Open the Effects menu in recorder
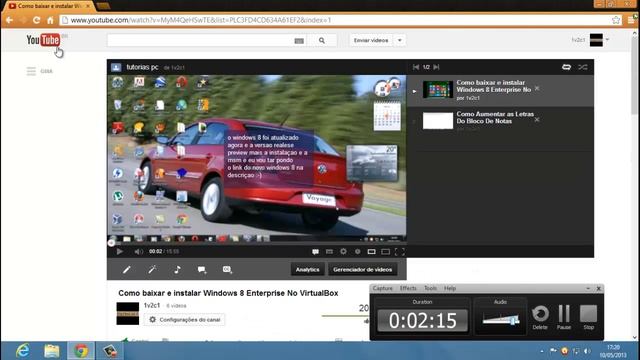Image resolution: width=640 pixels, height=360 pixels. click(x=408, y=288)
